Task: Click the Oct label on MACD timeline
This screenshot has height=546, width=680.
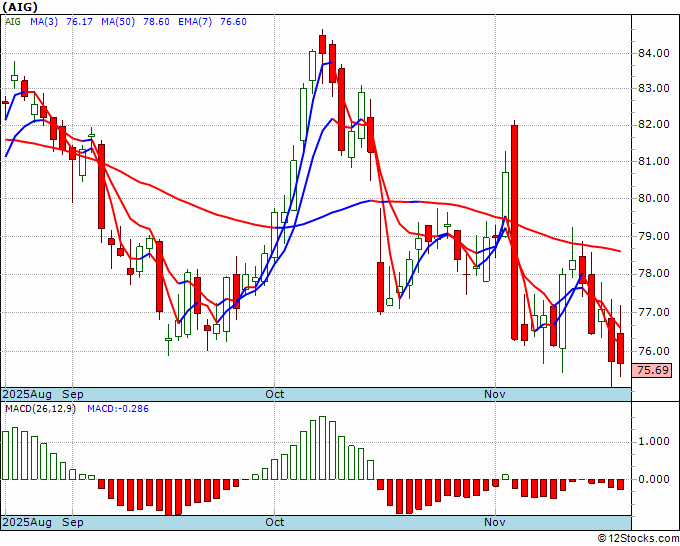Action: [x=275, y=522]
